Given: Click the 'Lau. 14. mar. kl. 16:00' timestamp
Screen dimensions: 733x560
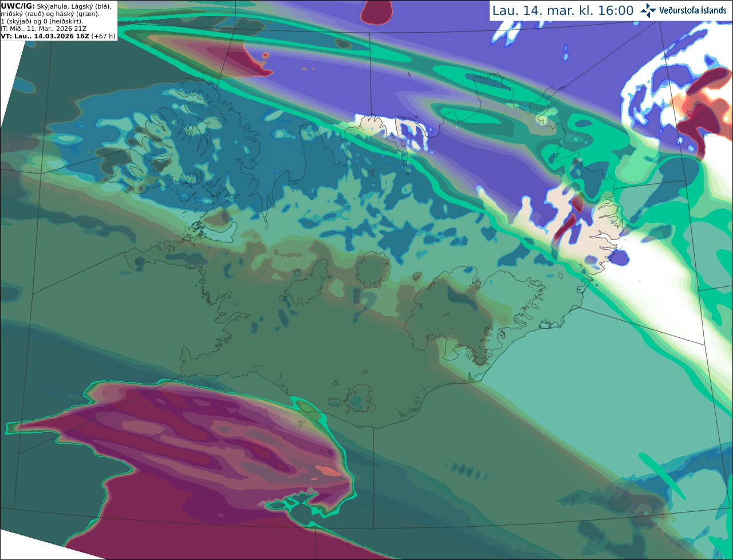Looking at the screenshot, I should pos(563,11).
